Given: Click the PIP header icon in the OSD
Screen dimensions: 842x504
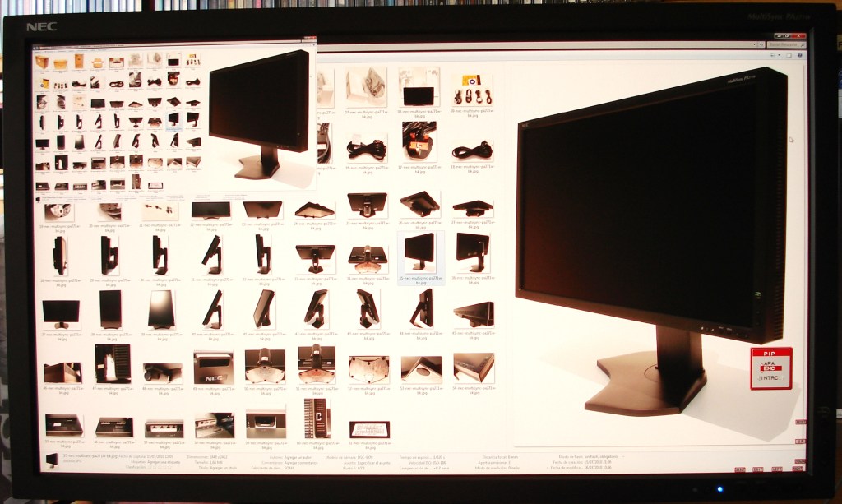Looking at the screenshot, I should coord(770,352).
